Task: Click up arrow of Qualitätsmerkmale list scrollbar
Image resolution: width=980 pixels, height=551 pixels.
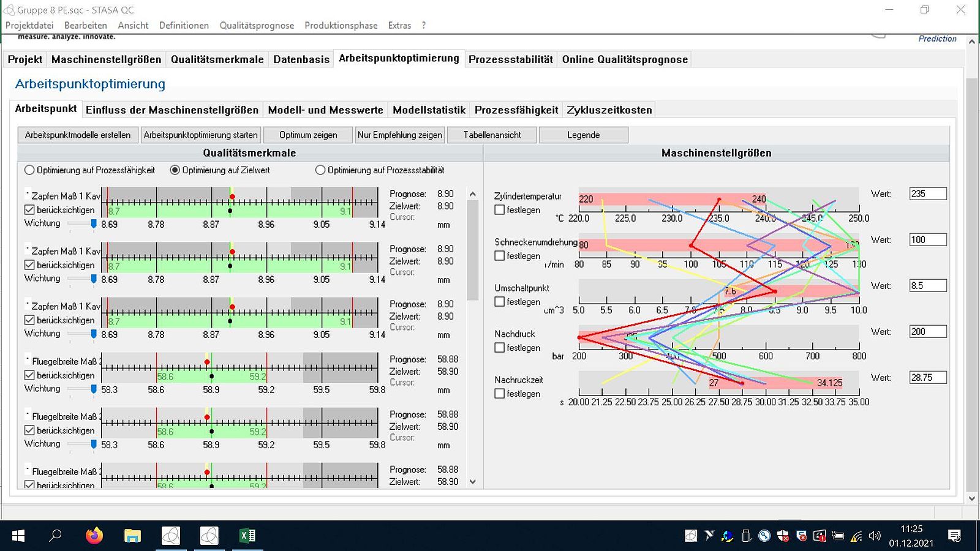Action: 472,194
